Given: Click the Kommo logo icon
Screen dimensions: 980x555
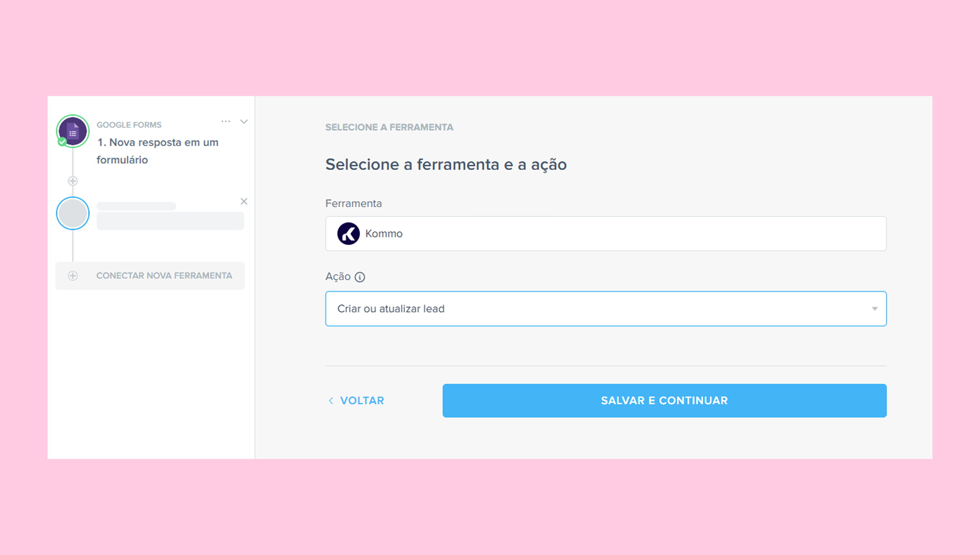Looking at the screenshot, I should coord(348,233).
